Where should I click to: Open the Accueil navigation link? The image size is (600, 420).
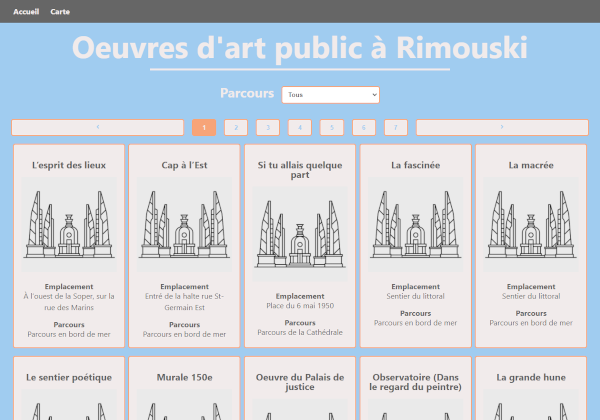click(26, 11)
